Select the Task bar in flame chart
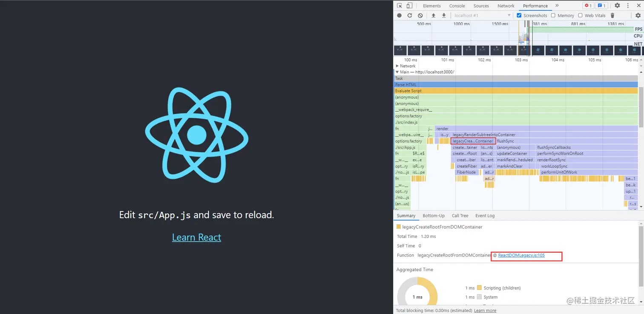This screenshot has width=644, height=314. 516,78
